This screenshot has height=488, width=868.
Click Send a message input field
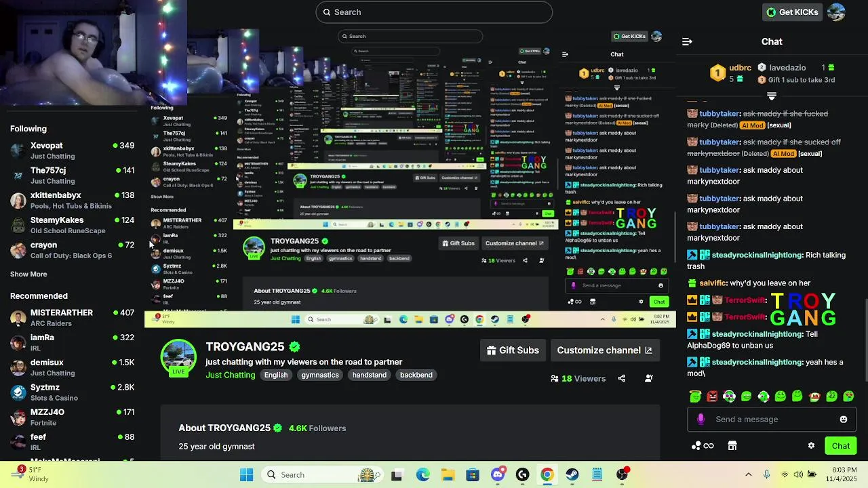772,420
